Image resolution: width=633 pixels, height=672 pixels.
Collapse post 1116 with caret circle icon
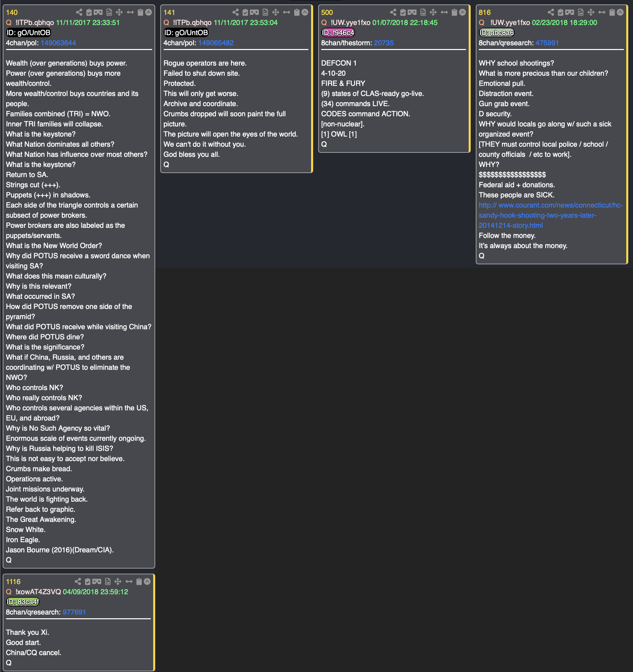coord(147,582)
